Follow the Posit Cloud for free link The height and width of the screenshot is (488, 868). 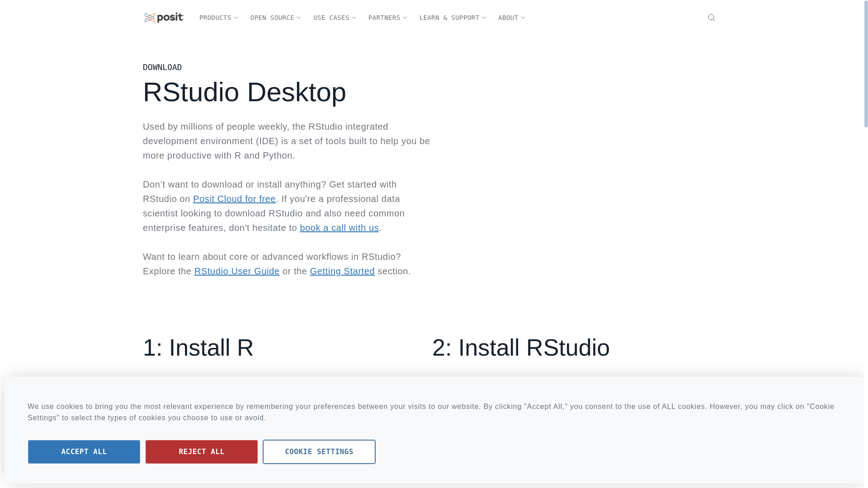[234, 199]
